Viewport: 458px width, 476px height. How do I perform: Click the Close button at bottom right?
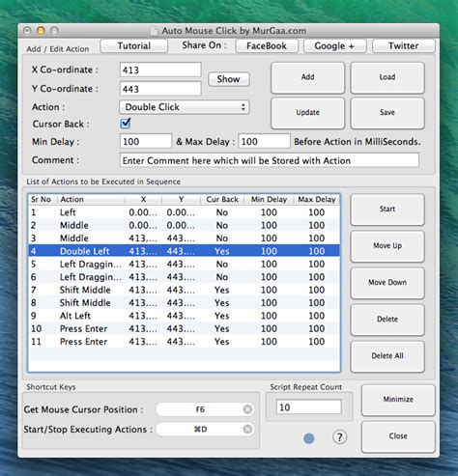click(x=398, y=436)
